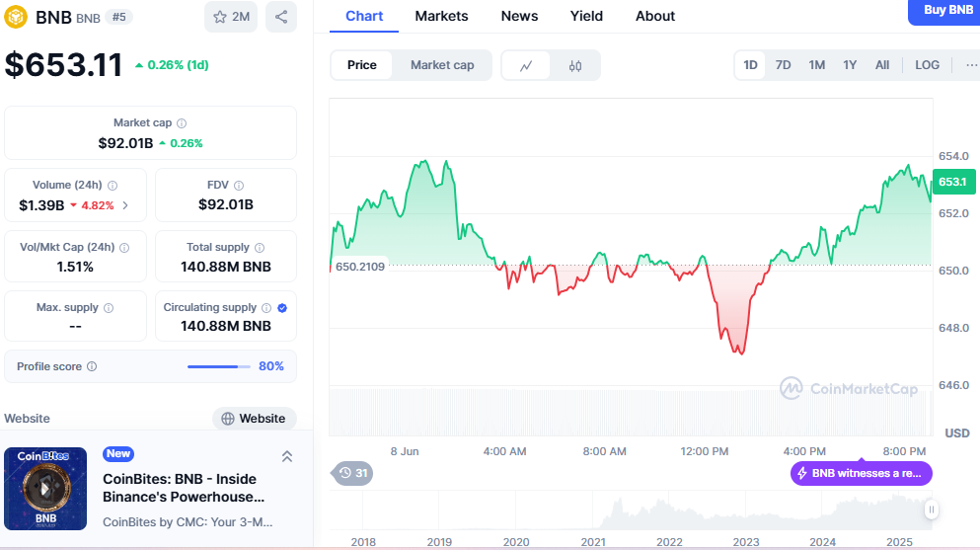Click the 1.51% Vol/Mkt Cap value
The height and width of the screenshot is (550, 980).
tap(75, 267)
